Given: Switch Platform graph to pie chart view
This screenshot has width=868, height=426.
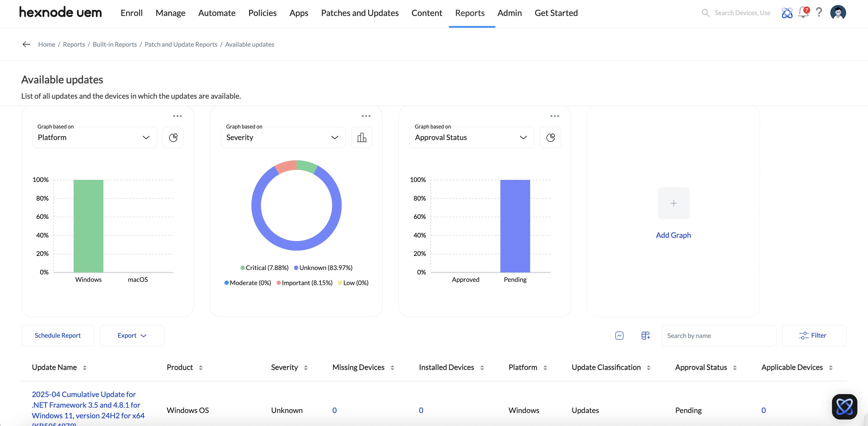Looking at the screenshot, I should [173, 137].
